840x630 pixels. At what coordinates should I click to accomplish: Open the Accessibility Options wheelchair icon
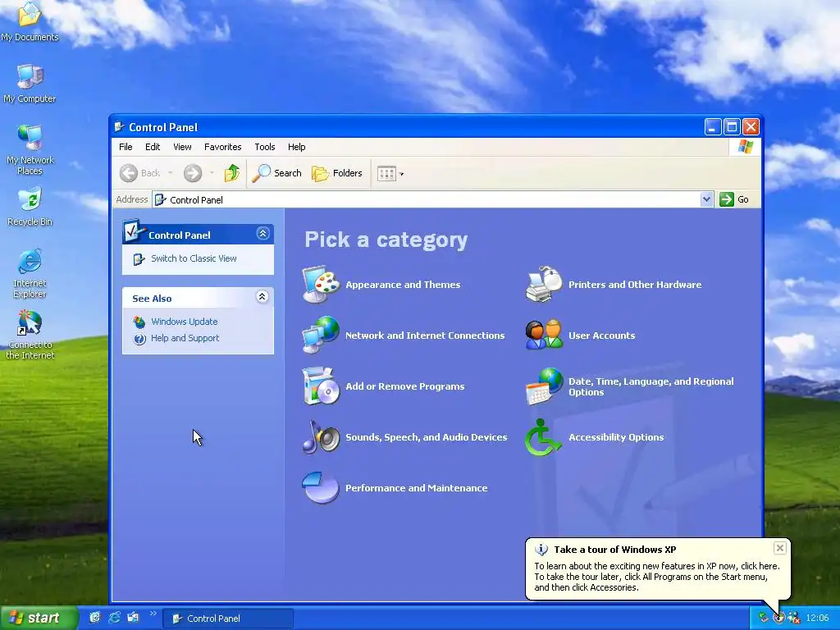(x=544, y=437)
